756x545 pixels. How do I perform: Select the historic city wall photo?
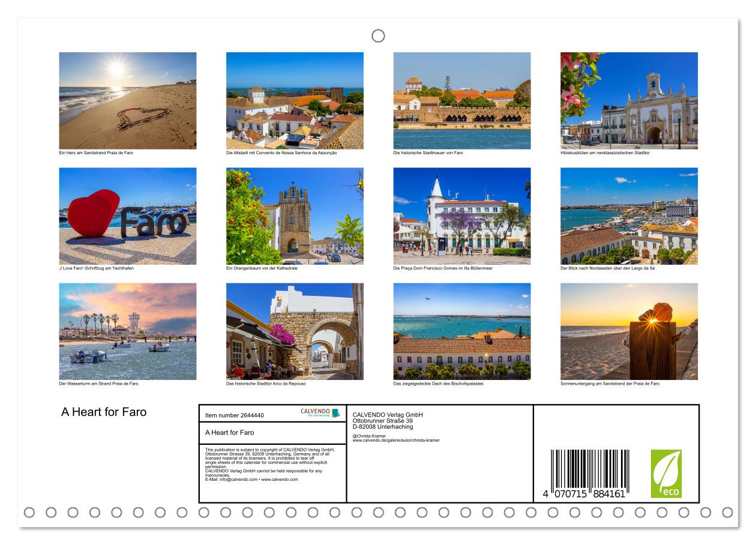462,100
